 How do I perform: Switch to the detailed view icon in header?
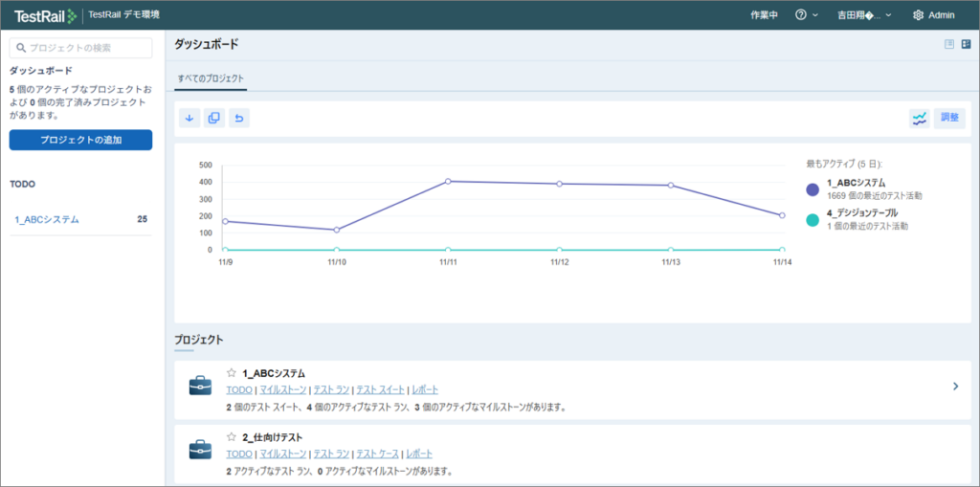966,44
